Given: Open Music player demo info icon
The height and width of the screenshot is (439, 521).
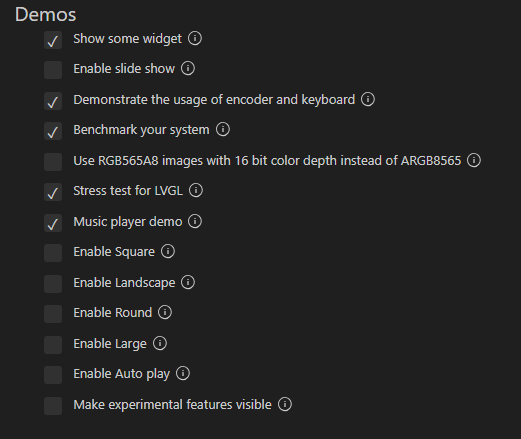Looking at the screenshot, I should tap(195, 221).
